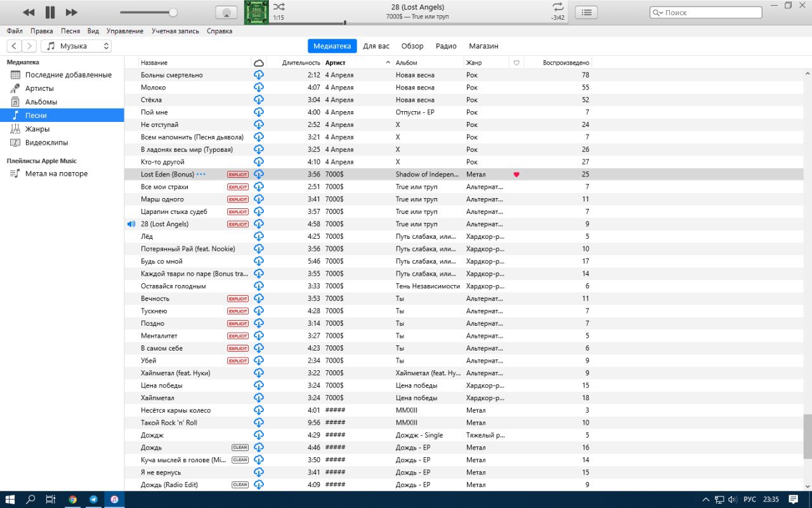This screenshot has height=508, width=812.
Task: Switch to the Радио tab
Action: [446, 46]
